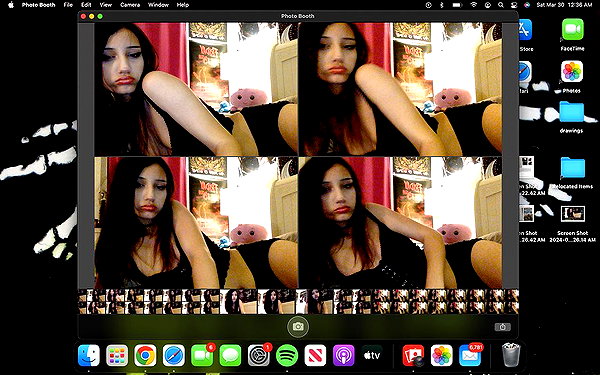Open the News app icon
600x375 pixels.
(315, 355)
